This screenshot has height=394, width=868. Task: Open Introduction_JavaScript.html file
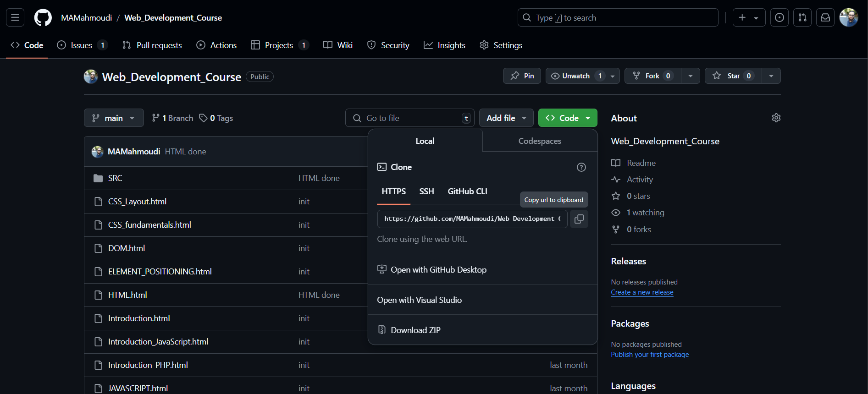(x=158, y=342)
